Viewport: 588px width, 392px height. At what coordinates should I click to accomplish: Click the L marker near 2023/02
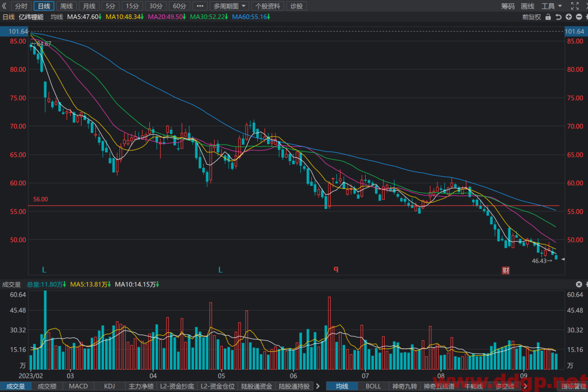44,270
